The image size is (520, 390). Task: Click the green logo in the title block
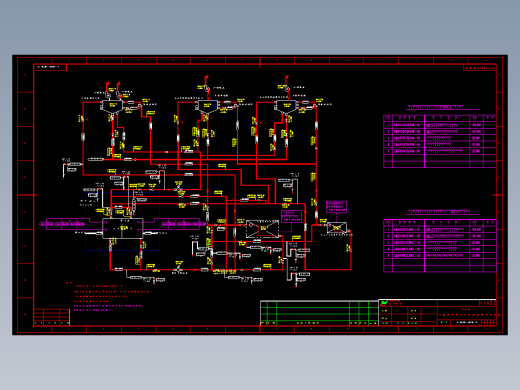click(x=384, y=303)
